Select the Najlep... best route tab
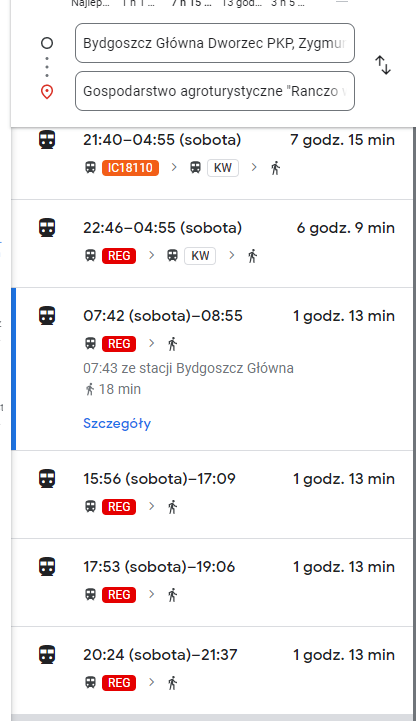 click(90, 4)
